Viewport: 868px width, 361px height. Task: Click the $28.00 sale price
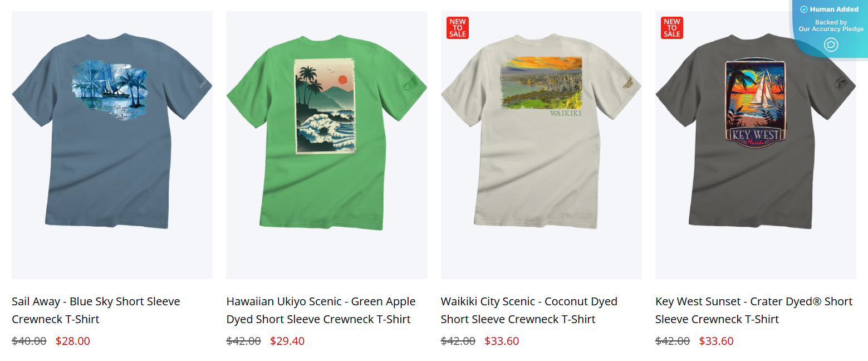click(x=73, y=341)
